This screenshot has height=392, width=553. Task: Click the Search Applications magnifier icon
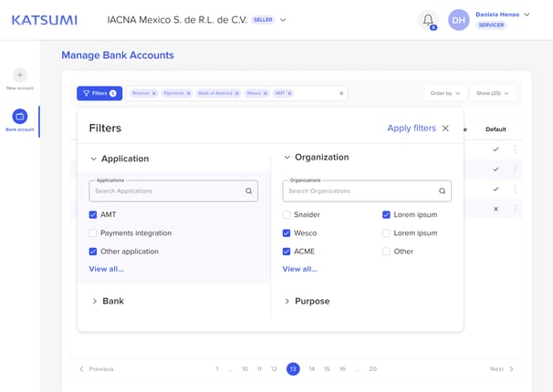[248, 191]
